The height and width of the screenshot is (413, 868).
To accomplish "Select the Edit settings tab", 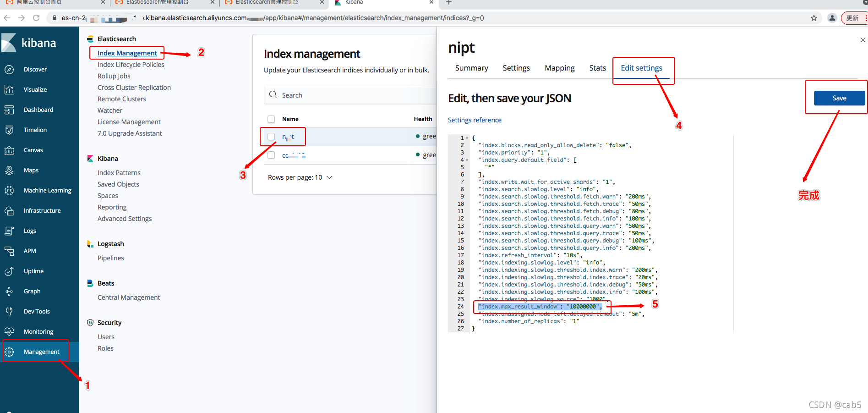I will point(641,68).
